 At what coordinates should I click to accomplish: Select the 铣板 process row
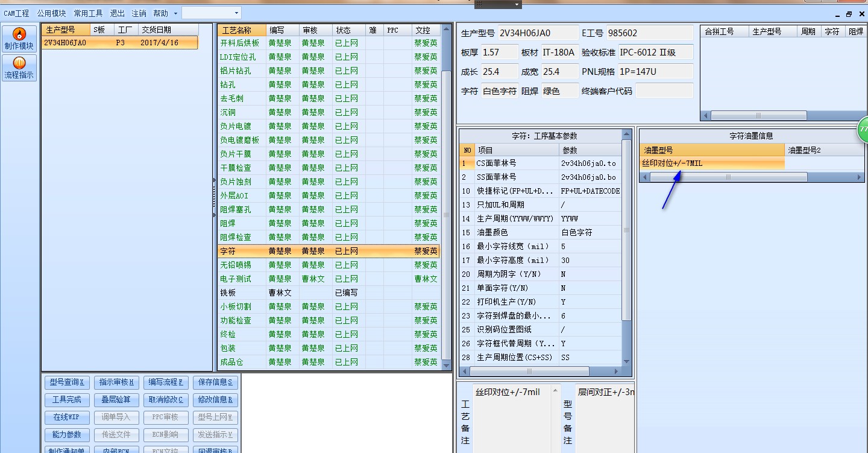[x=329, y=293]
